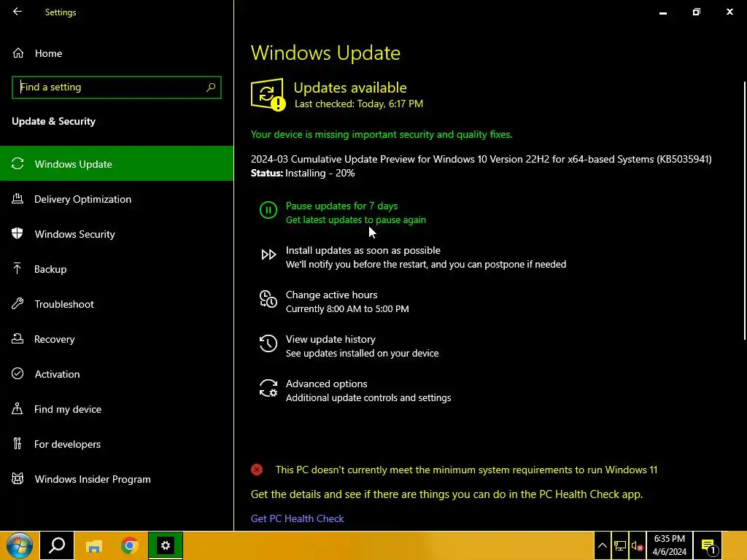This screenshot has width=747, height=560.
Task: Click the pause circle icon
Action: pos(268,210)
